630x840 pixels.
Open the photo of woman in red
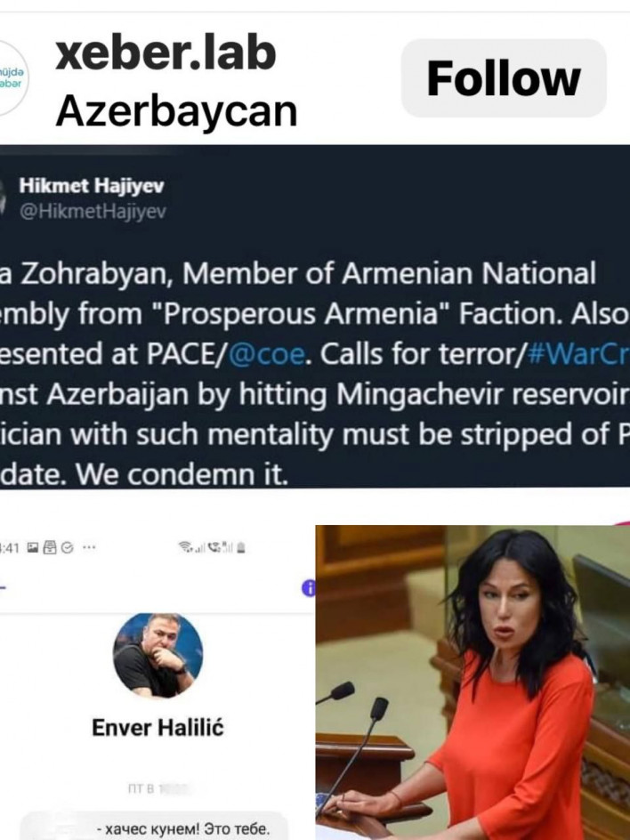[472, 682]
